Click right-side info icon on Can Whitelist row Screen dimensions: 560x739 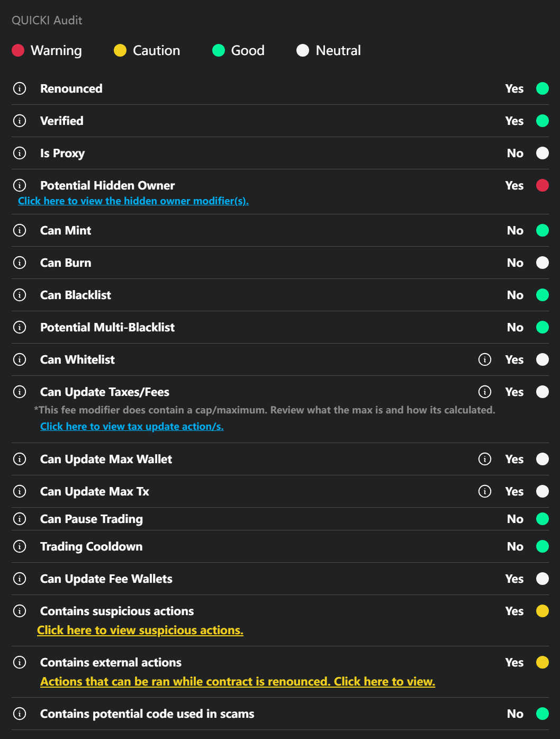484,359
